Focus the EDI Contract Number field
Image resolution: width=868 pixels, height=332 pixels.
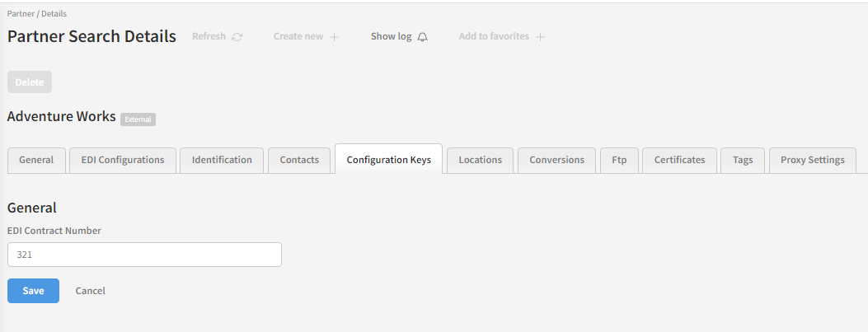[x=144, y=255]
